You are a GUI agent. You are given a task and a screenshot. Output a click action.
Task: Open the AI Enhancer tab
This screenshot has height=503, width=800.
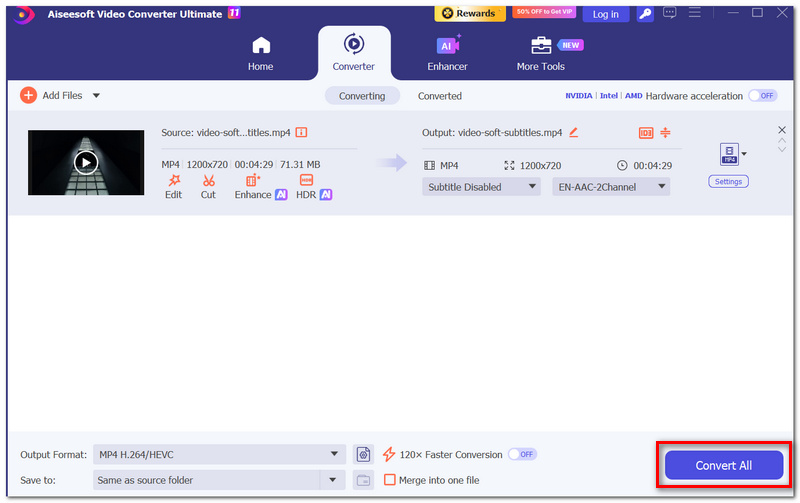click(447, 54)
